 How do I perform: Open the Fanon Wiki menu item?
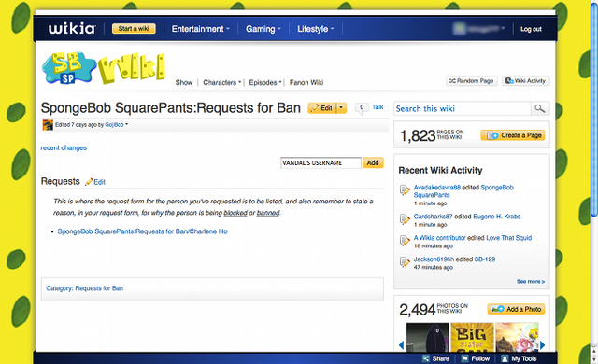pos(306,83)
